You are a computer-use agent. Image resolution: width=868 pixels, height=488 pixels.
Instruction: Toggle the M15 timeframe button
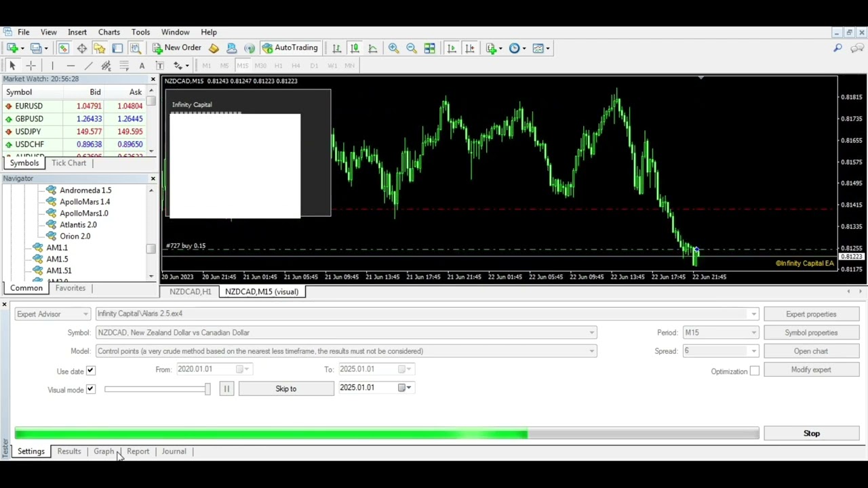(242, 66)
